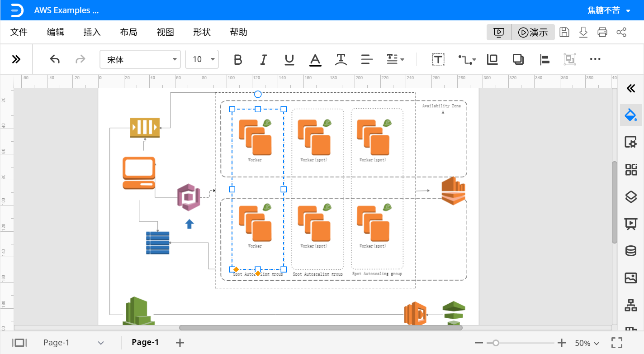
Task: Set text alignment
Action: (367, 59)
